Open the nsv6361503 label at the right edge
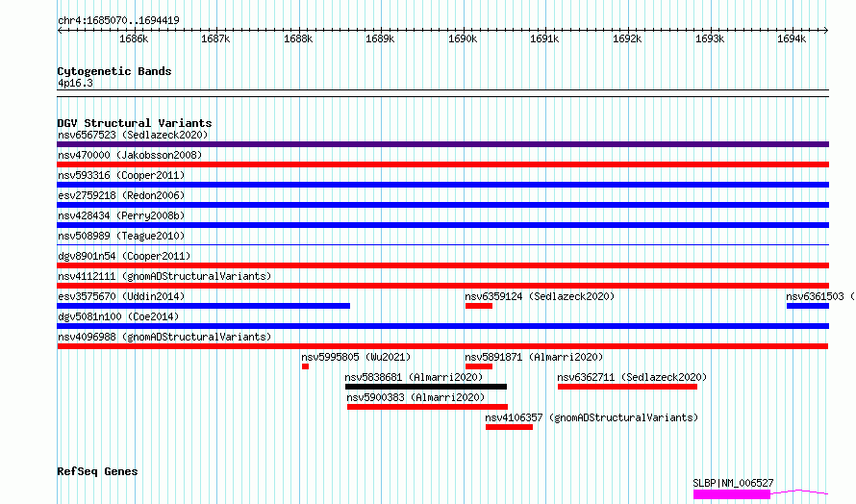856x504 pixels. pos(820,296)
